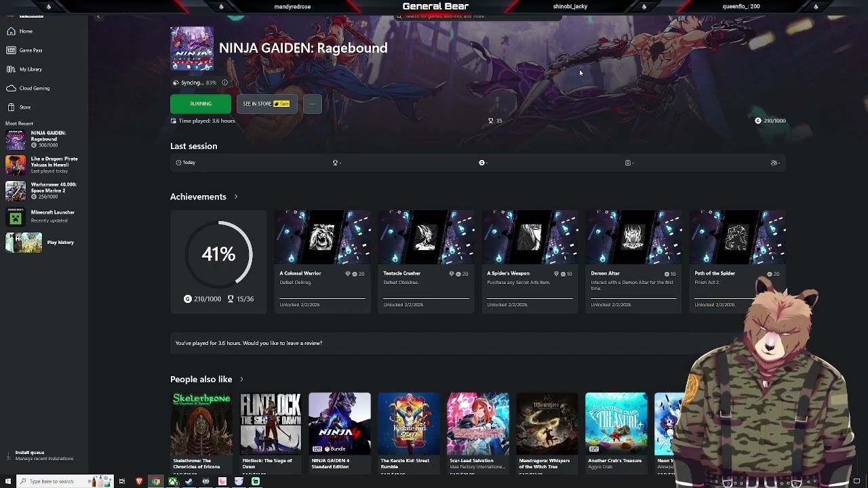868x488 pixels.
Task: Click the 41% achievement progress ring
Action: tap(218, 254)
